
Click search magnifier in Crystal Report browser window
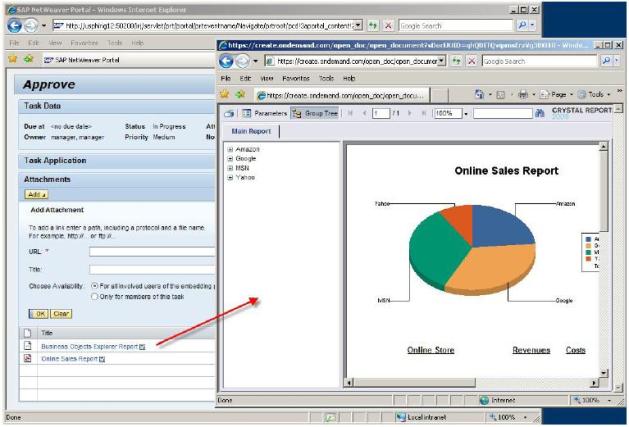pyautogui.click(x=606, y=61)
